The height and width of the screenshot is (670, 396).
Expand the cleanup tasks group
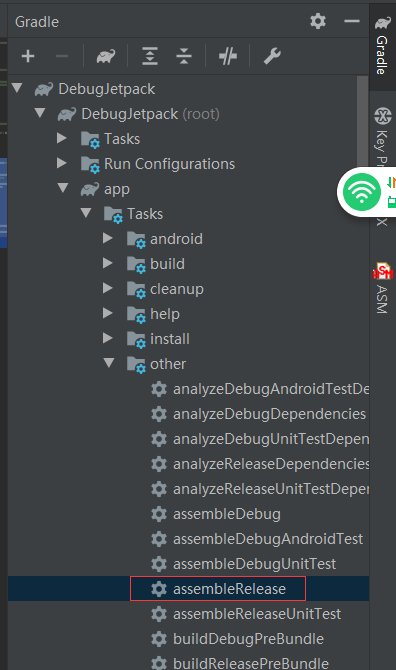(x=108, y=288)
